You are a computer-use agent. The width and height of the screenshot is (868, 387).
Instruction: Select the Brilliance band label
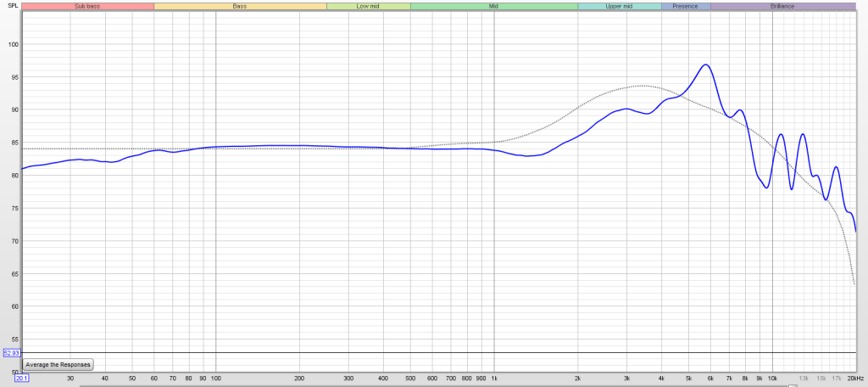[782, 6]
